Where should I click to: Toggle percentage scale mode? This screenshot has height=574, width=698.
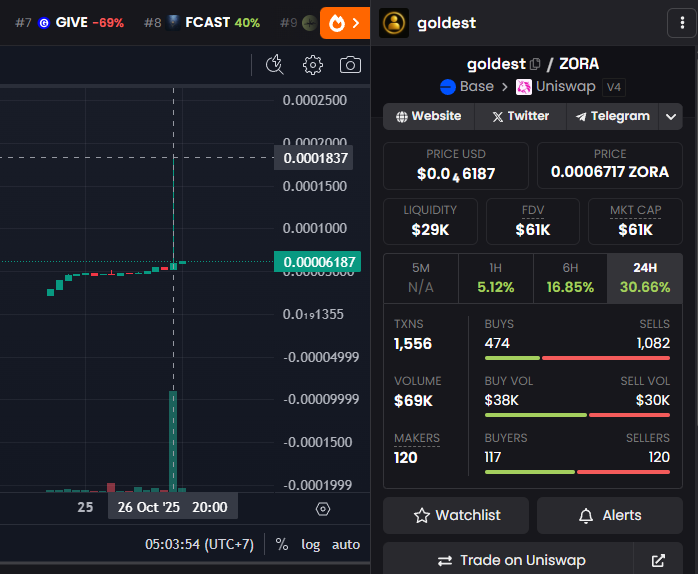click(281, 544)
